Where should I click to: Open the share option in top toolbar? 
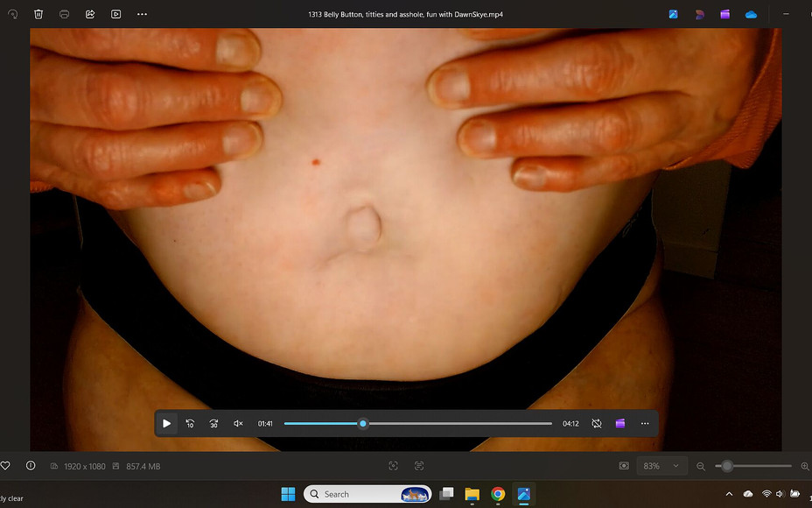click(90, 14)
